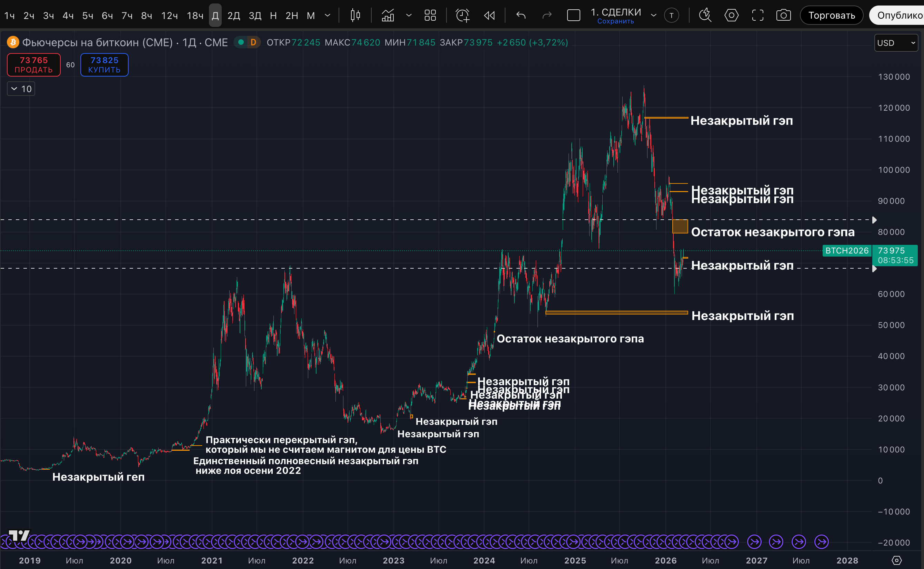This screenshot has width=924, height=569.
Task: Open the candlestick chart type selector
Action: [x=355, y=16]
